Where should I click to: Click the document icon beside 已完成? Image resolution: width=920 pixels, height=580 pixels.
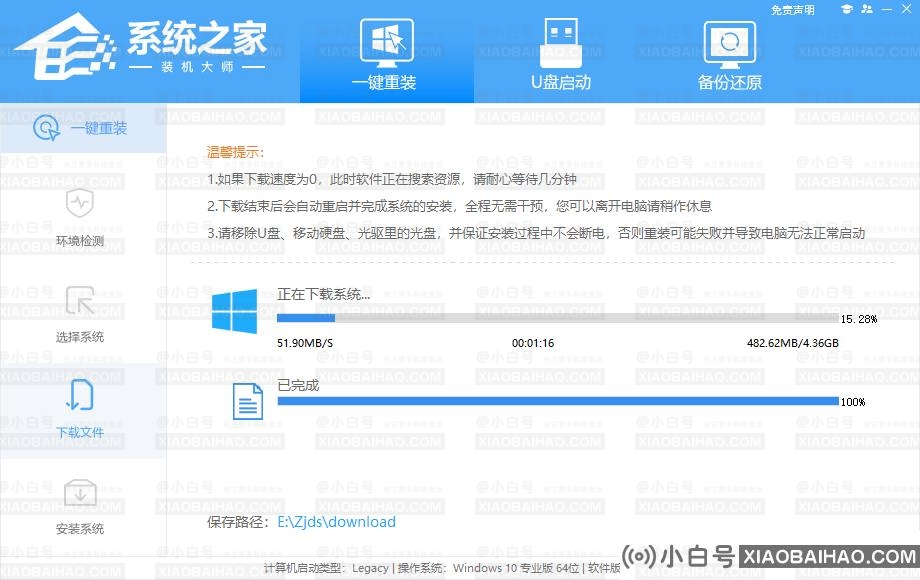tap(248, 402)
